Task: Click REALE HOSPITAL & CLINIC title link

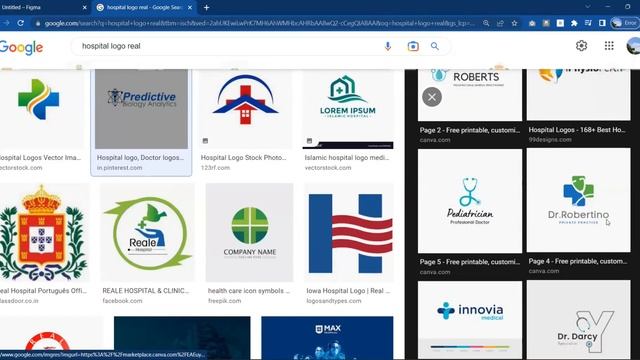Action: tap(146, 291)
